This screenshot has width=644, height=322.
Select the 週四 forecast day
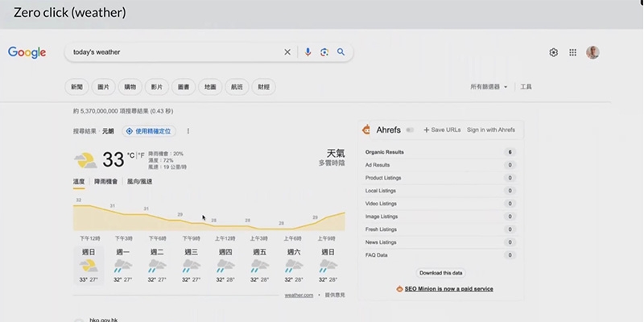(225, 266)
